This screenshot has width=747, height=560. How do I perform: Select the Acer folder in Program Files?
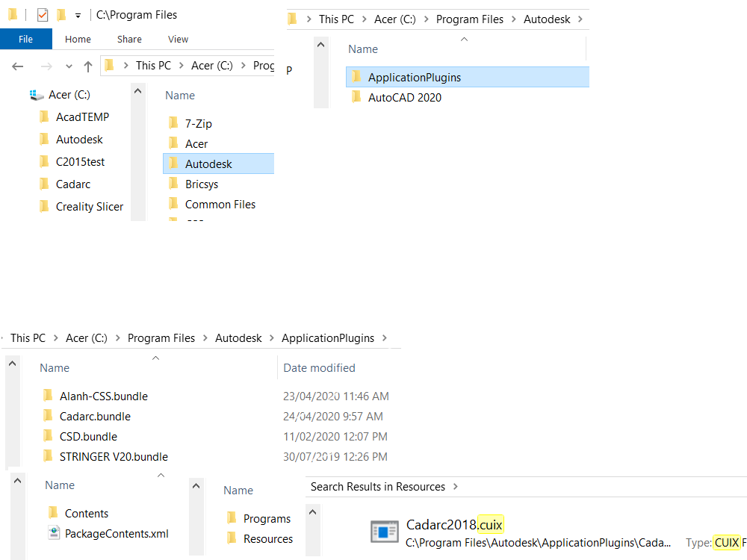(x=196, y=143)
